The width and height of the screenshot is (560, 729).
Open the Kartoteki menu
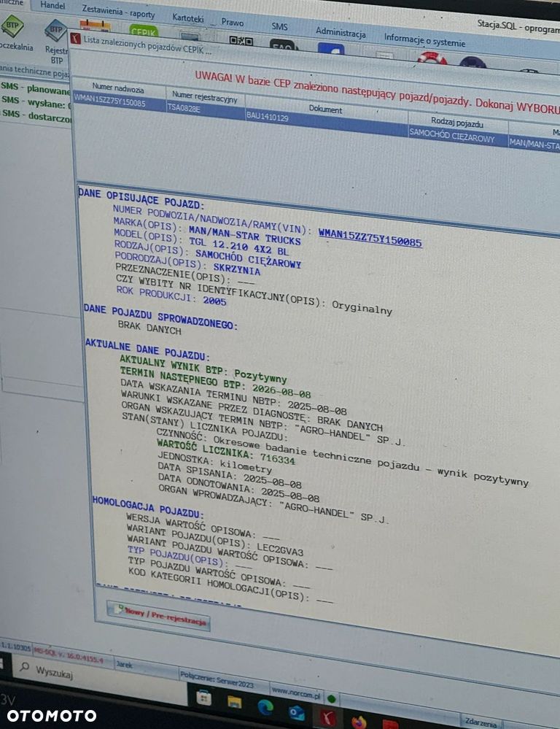[187, 18]
